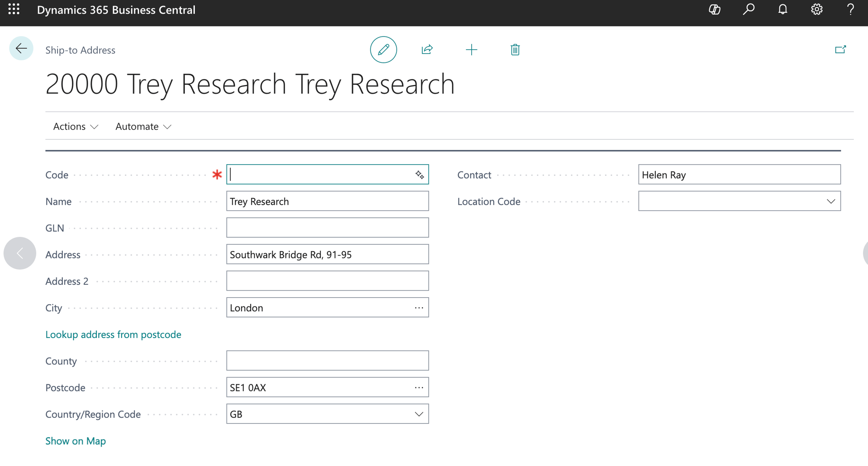868x466 pixels.
Task: Expand the Automate menu
Action: tap(143, 126)
